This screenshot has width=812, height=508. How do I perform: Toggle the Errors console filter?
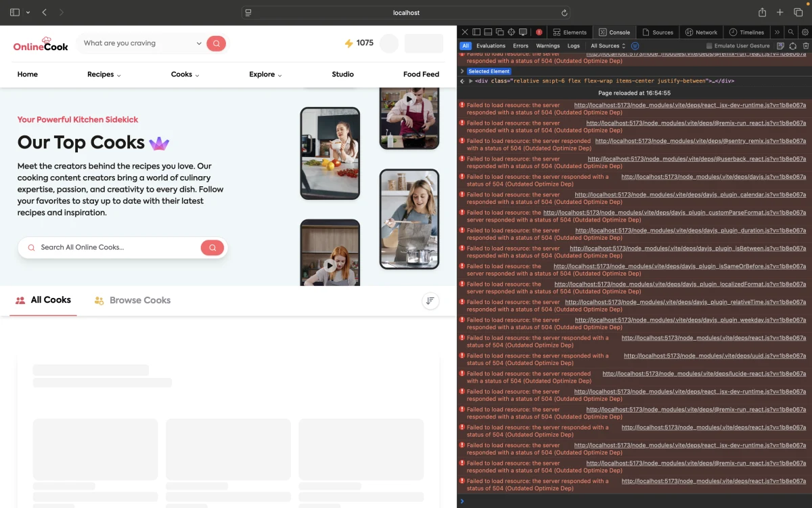pyautogui.click(x=520, y=46)
